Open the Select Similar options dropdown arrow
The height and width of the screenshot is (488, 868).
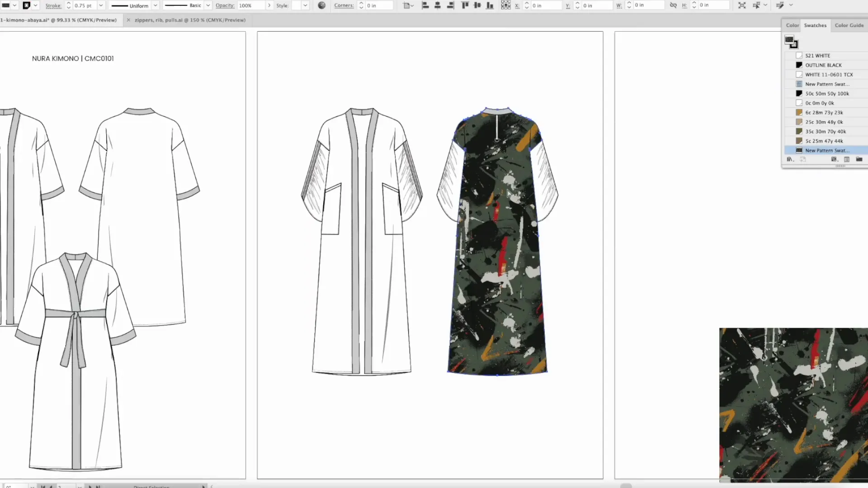coord(765,5)
